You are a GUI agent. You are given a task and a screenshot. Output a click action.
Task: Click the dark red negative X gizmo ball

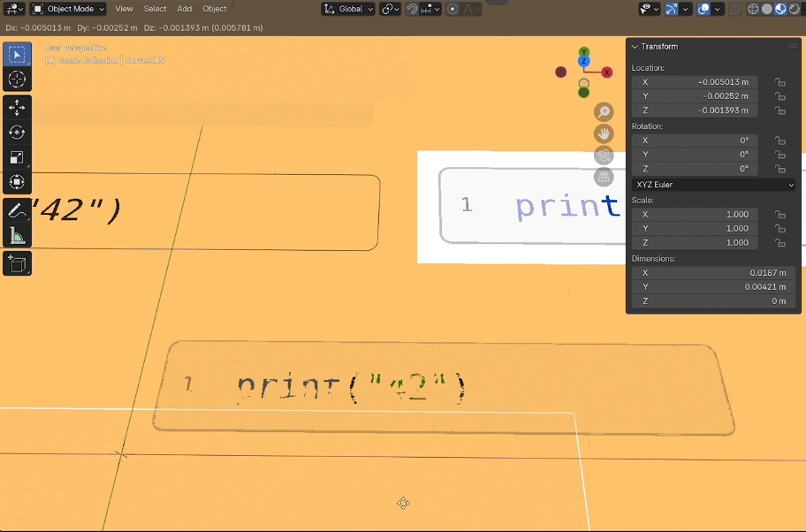tap(561, 72)
